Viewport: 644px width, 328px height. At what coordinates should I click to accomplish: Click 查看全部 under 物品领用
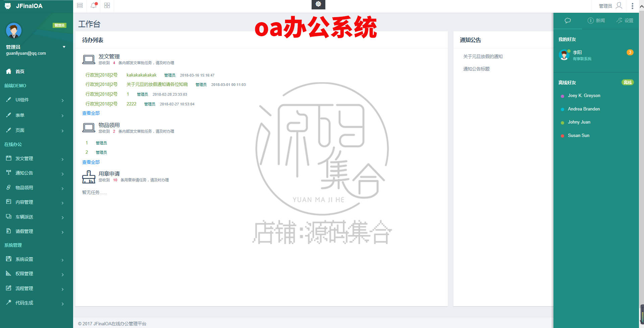click(91, 162)
